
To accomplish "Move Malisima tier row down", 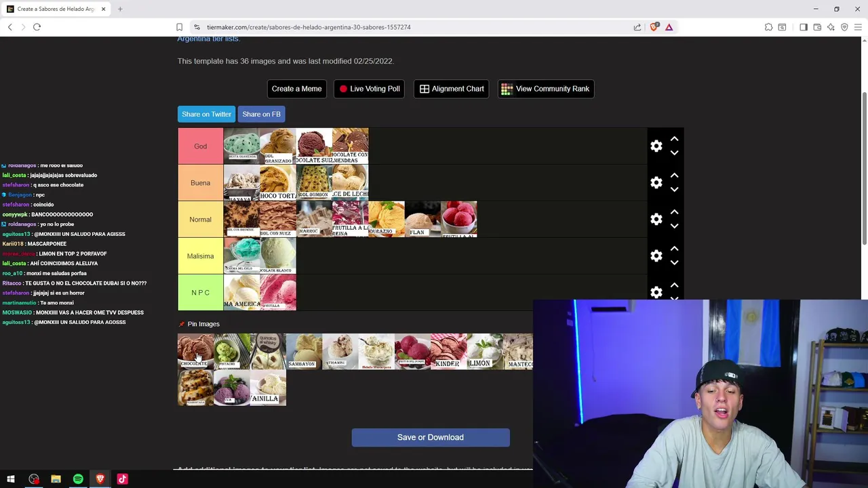I will (674, 263).
